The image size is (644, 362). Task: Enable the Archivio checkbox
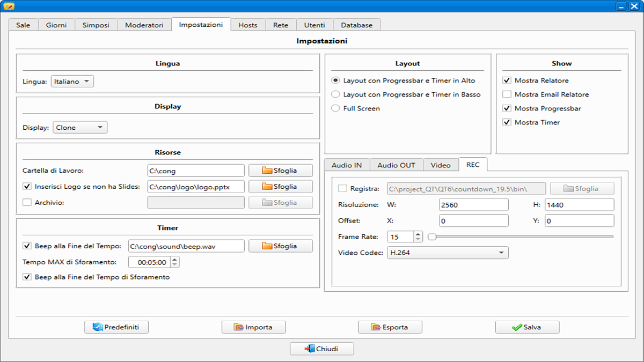[x=27, y=202]
